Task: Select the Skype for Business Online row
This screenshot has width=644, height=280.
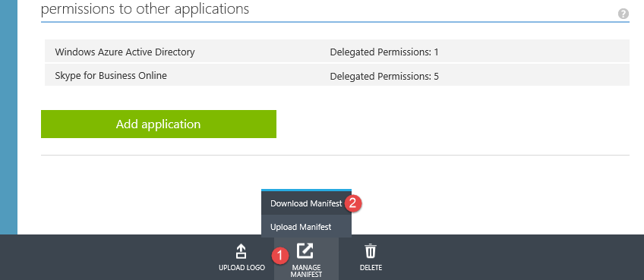Action: 336,75
